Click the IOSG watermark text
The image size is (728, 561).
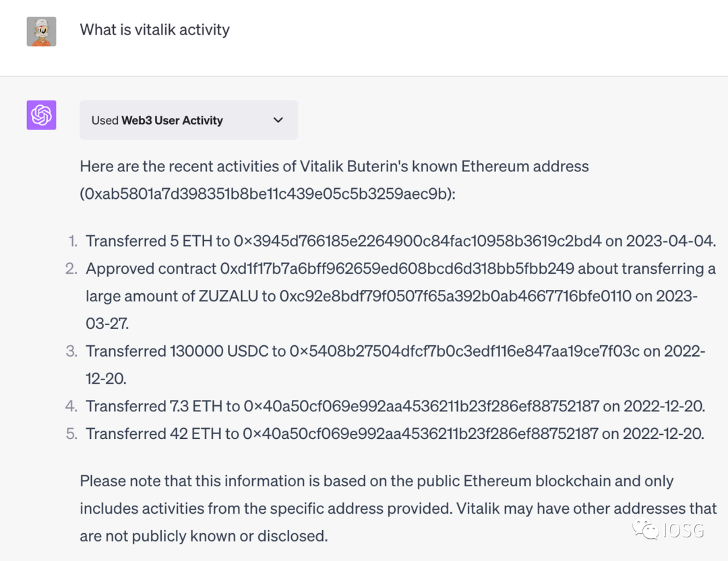[x=682, y=531]
